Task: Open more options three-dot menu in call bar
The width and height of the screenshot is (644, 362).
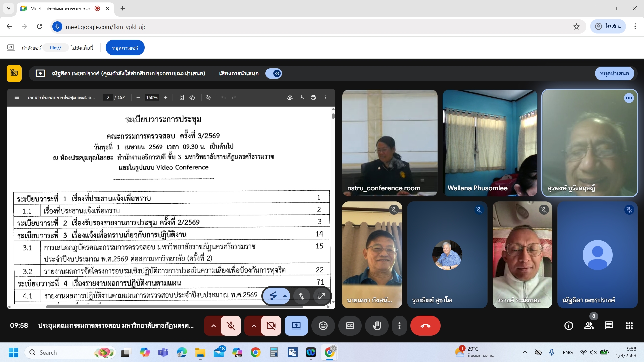Action: point(399,325)
